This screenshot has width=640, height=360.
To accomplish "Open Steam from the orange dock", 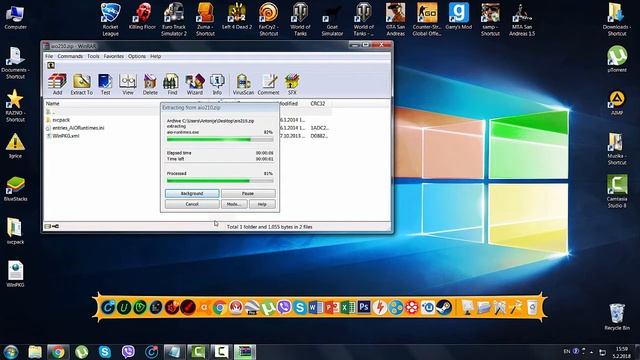I will tap(444, 307).
